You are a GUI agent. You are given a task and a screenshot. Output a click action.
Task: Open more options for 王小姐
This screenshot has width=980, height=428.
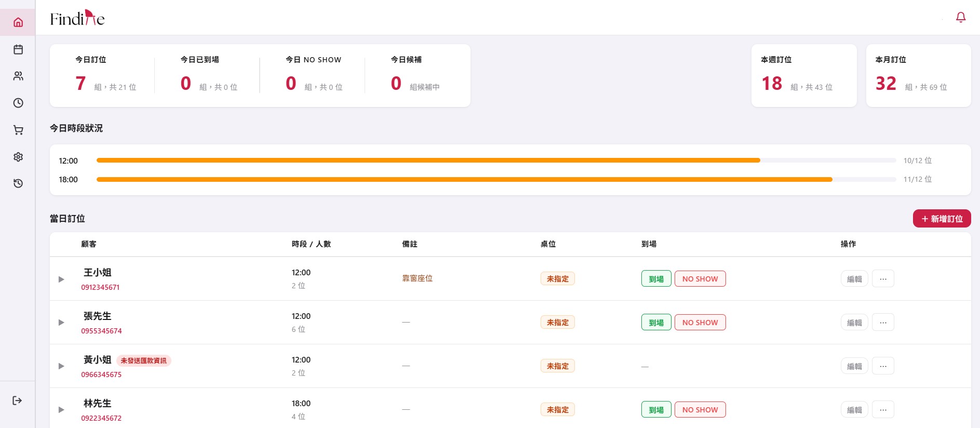pos(883,279)
